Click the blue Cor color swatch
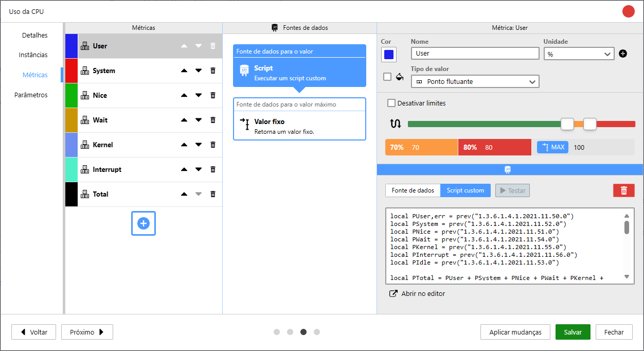 tap(388, 54)
